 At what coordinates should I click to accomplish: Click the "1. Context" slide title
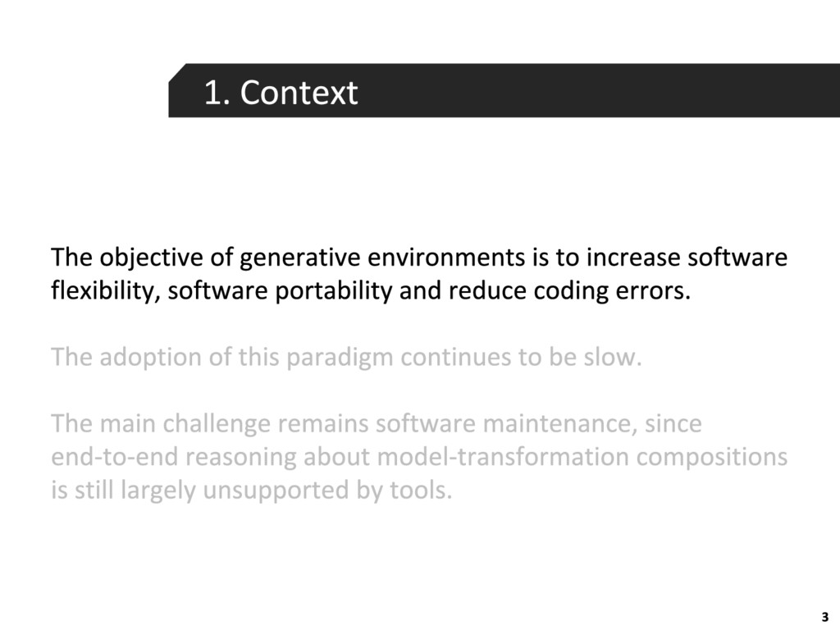pos(281,93)
